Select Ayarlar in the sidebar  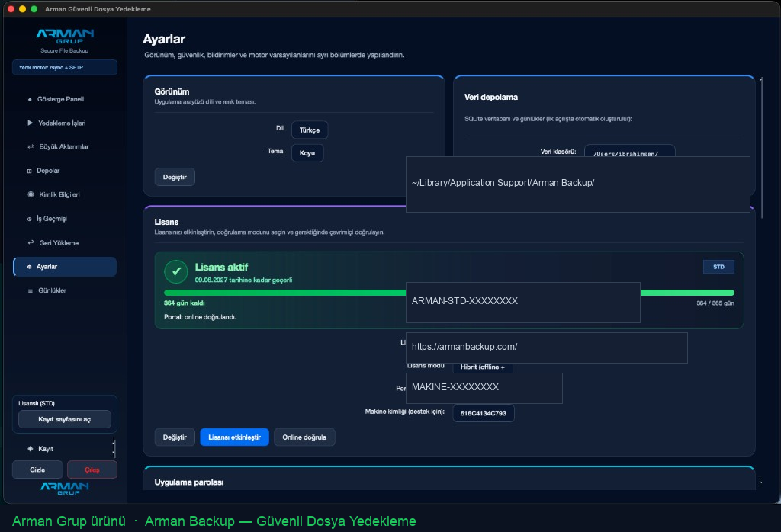[x=65, y=267]
